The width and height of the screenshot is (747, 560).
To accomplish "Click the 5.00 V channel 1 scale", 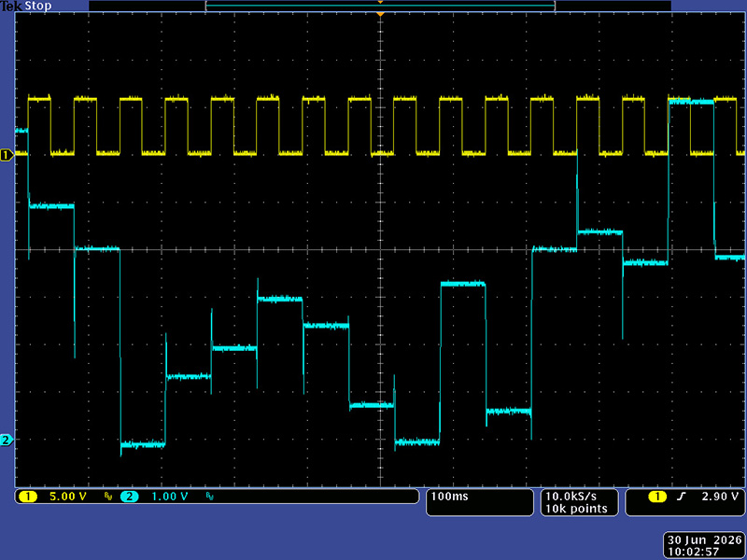I will (x=67, y=497).
